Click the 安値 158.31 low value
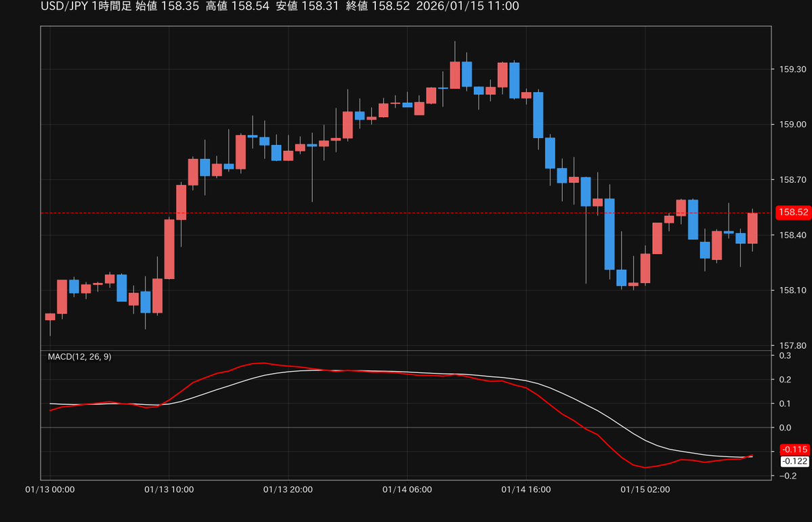Screen dimensions: 812x522 click(x=307, y=6)
